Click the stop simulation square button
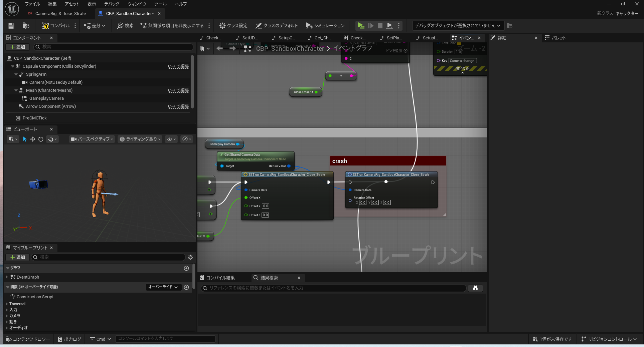The height and width of the screenshot is (347, 644). [380, 26]
